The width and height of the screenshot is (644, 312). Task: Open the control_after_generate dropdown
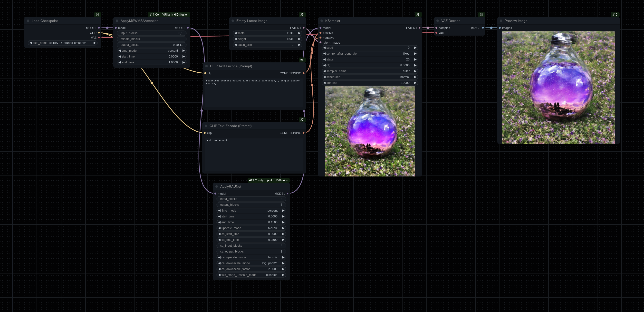pyautogui.click(x=370, y=53)
